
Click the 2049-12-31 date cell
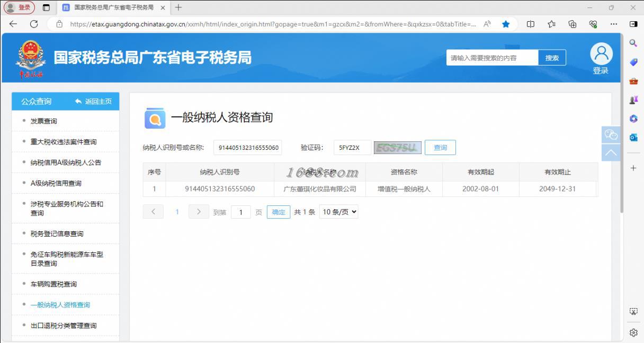click(557, 189)
